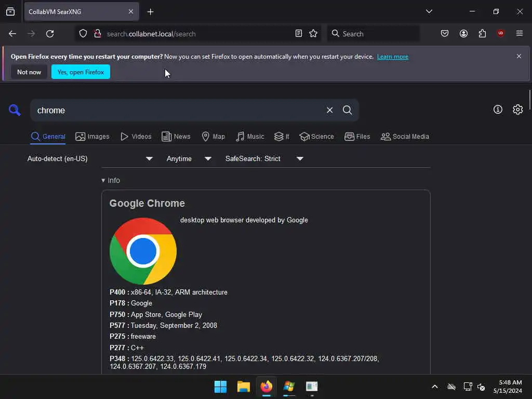Click the Firefox taskbar icon
Screen dimensions: 532x399
(x=267, y=387)
